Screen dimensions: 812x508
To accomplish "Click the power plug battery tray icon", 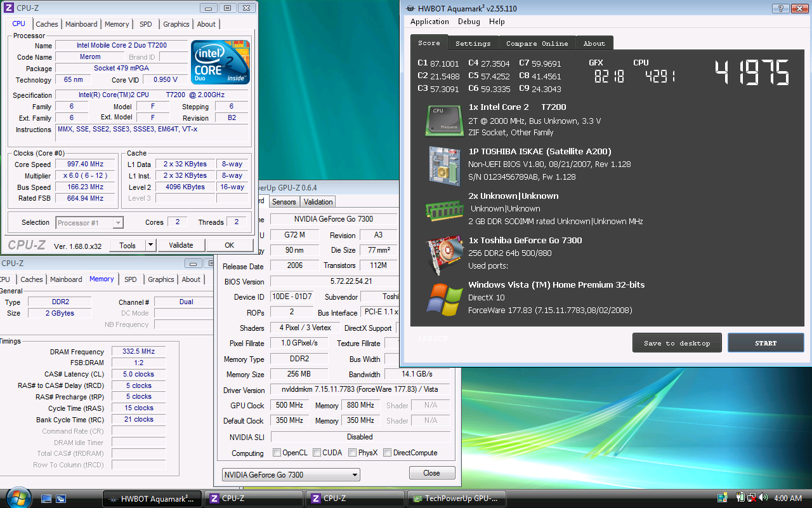I will [x=740, y=498].
